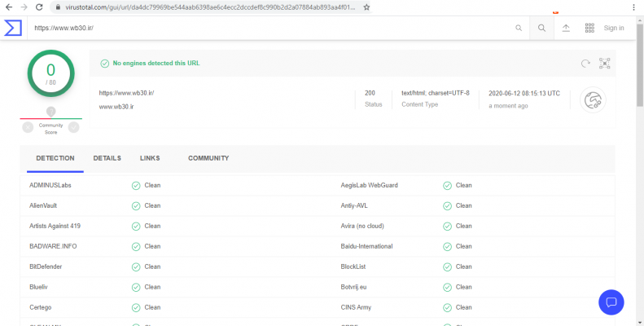Open the COMMUNITY tab

point(208,158)
